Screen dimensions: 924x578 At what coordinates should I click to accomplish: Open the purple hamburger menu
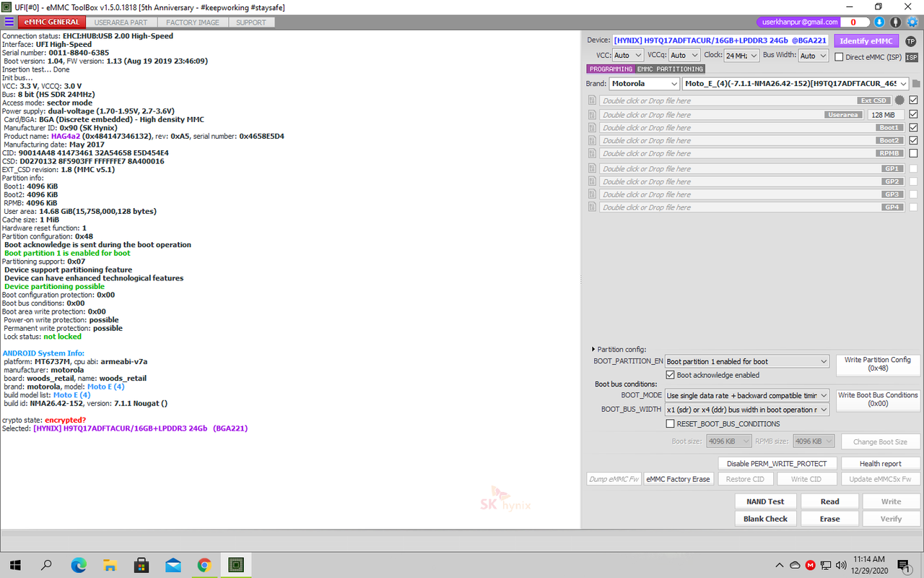click(9, 22)
